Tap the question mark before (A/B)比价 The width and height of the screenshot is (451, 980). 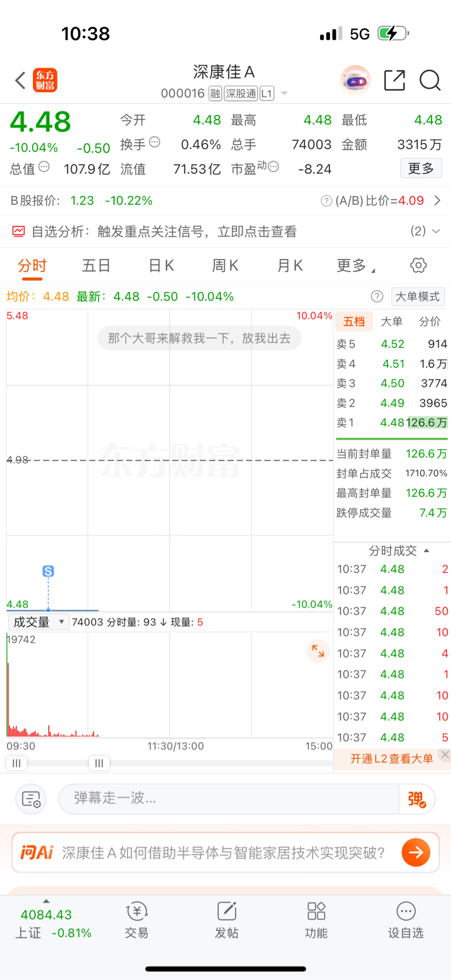click(327, 201)
